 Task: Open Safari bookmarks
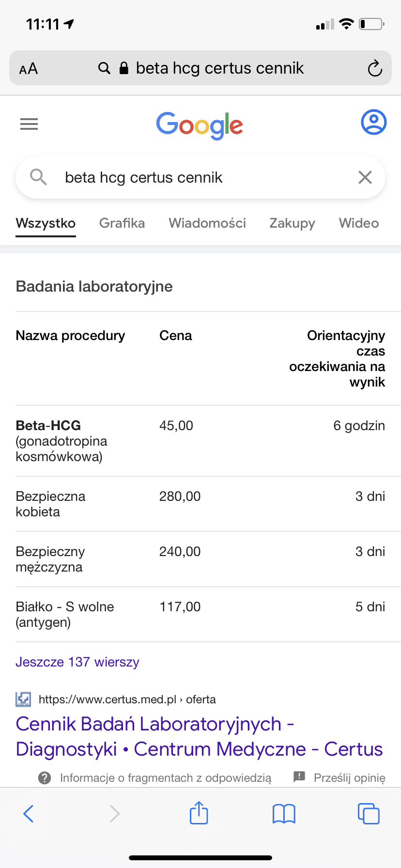284,814
